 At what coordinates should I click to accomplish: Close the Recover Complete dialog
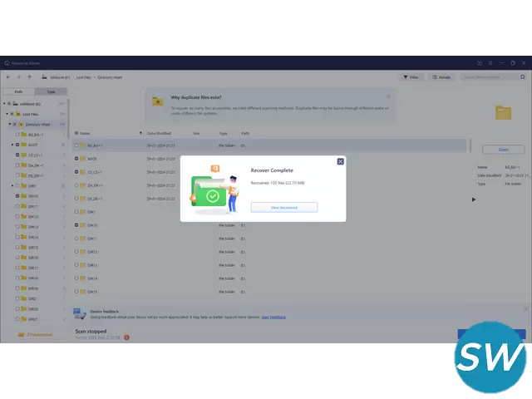pos(340,161)
